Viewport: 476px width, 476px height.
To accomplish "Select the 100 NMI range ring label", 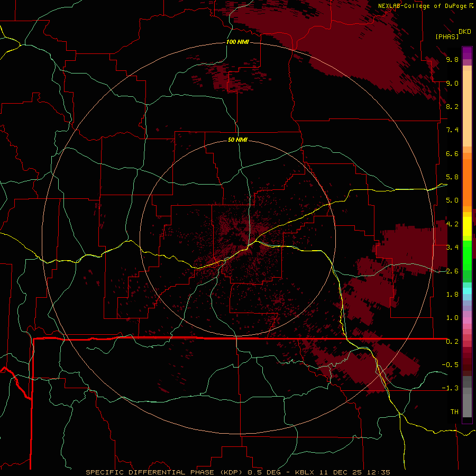I will tap(237, 42).
